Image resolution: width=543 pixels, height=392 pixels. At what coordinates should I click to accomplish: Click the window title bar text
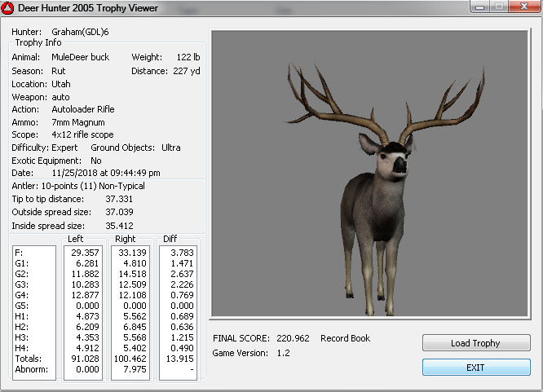tap(90, 9)
